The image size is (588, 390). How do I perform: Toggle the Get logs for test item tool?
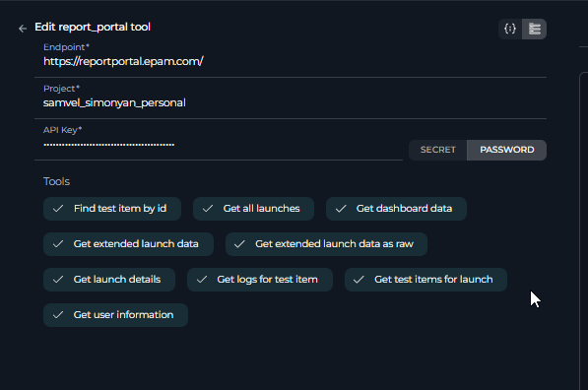(x=260, y=280)
